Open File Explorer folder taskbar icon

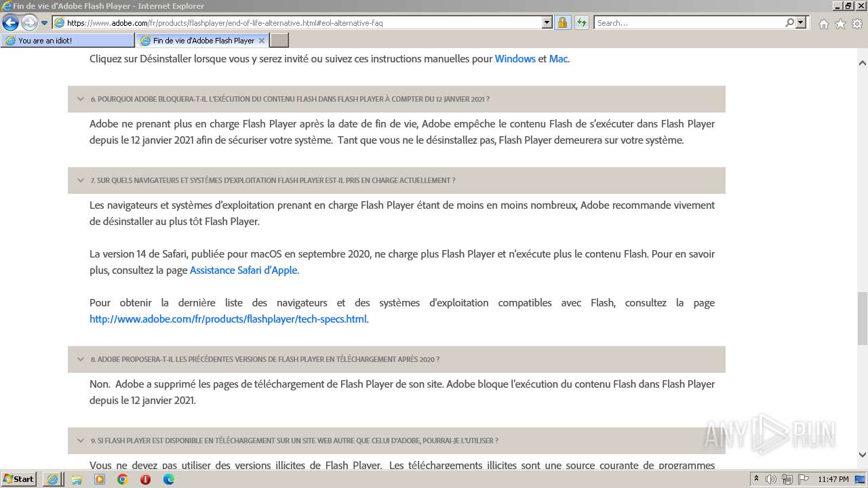point(77,479)
